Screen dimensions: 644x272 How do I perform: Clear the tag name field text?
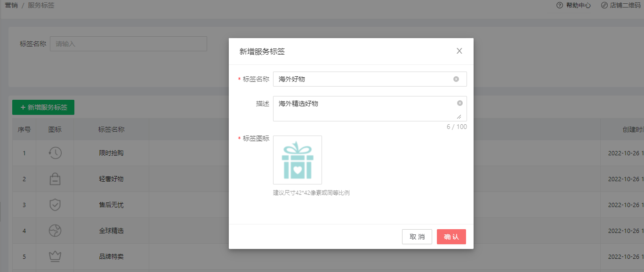pyautogui.click(x=456, y=79)
